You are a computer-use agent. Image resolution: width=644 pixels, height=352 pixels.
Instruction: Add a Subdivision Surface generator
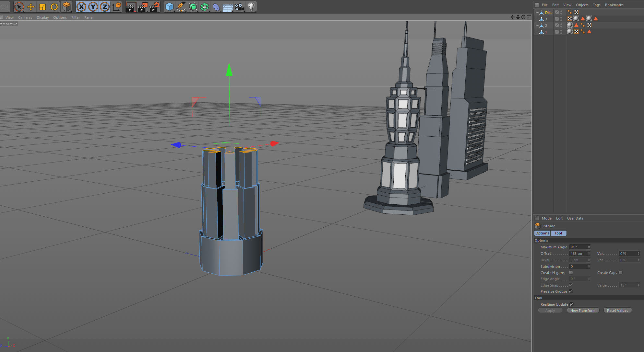[x=193, y=7]
